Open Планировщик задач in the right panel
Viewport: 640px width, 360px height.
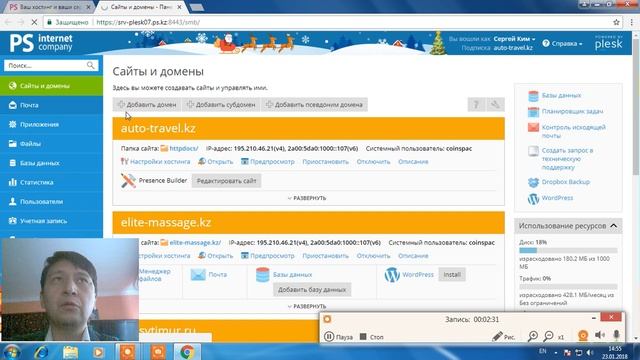tap(572, 111)
